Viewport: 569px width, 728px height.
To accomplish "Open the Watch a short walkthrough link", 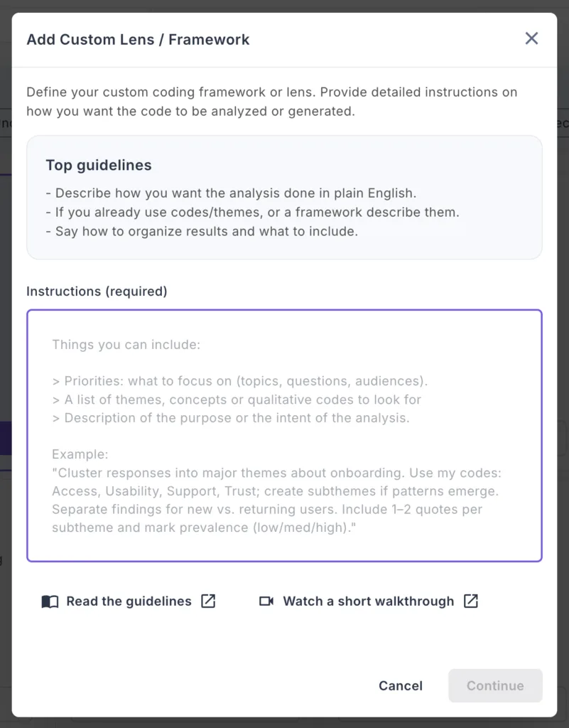I will click(368, 601).
